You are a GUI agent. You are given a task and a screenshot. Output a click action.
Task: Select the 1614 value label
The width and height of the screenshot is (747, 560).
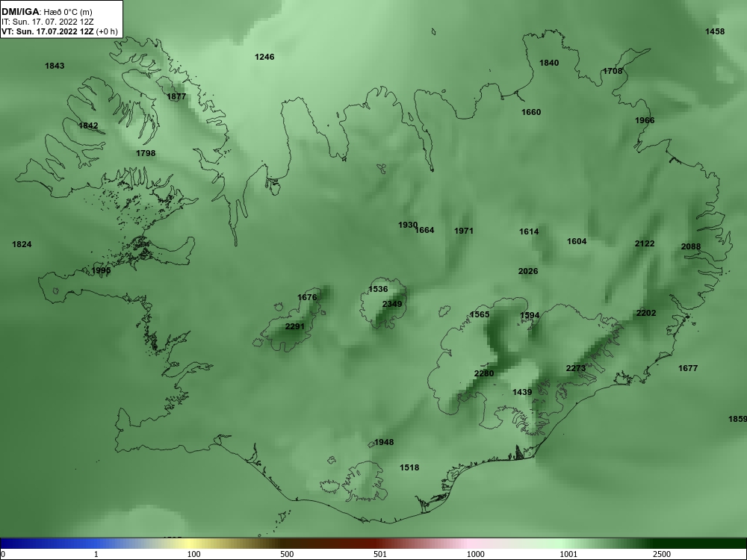click(529, 231)
